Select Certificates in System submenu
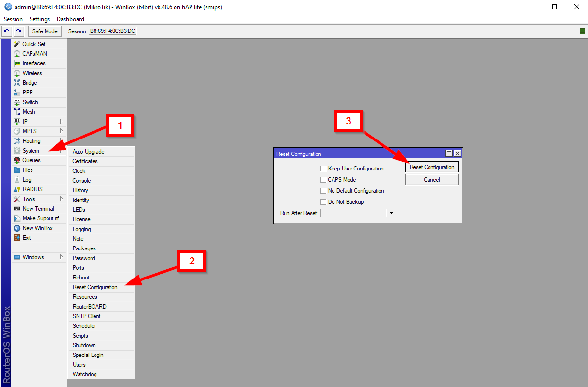The width and height of the screenshot is (588, 387). click(101, 161)
